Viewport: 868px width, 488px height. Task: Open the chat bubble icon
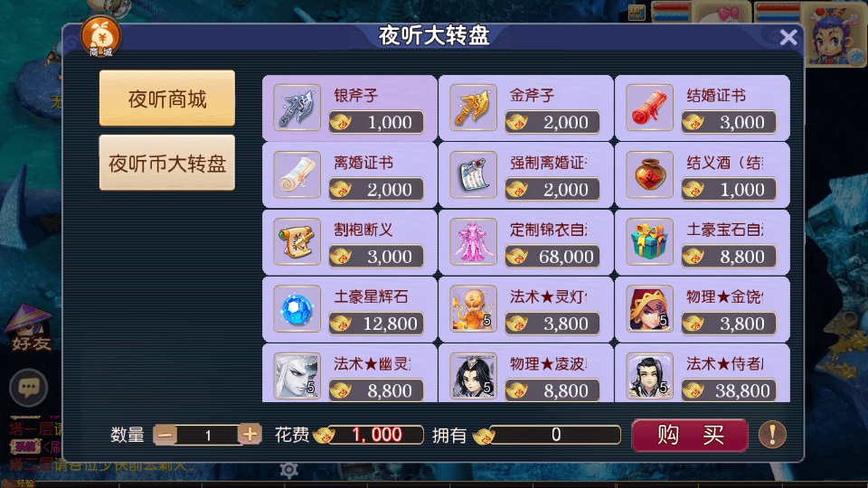pos(28,388)
